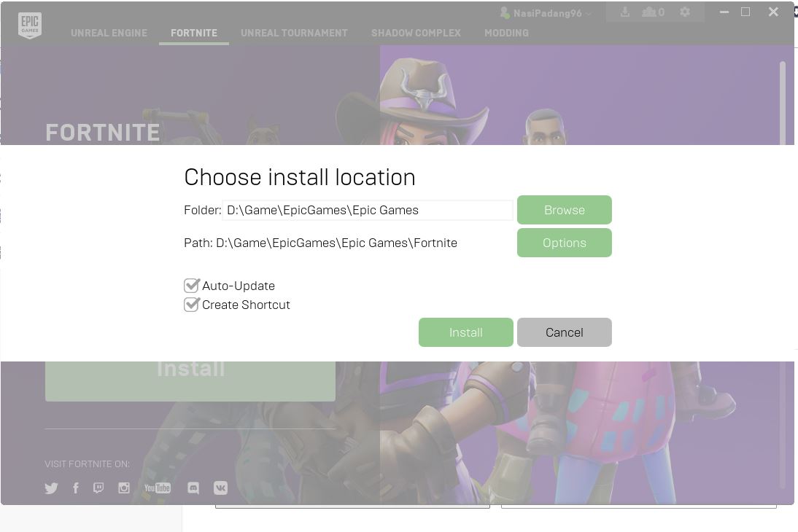Screen dimensions: 798x532
Task: Click the Epic Games logo
Action: pos(29,25)
